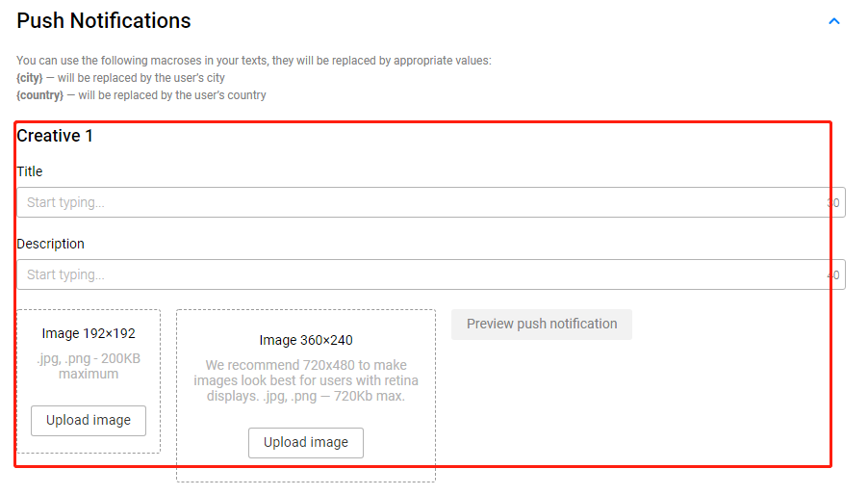
Task: Click the Title character counter showing 30
Action: click(833, 203)
